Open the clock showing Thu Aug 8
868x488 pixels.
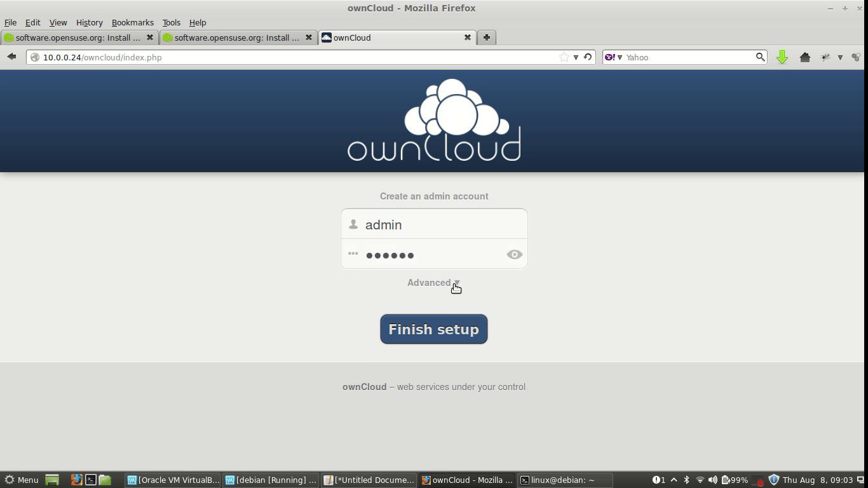click(x=817, y=480)
